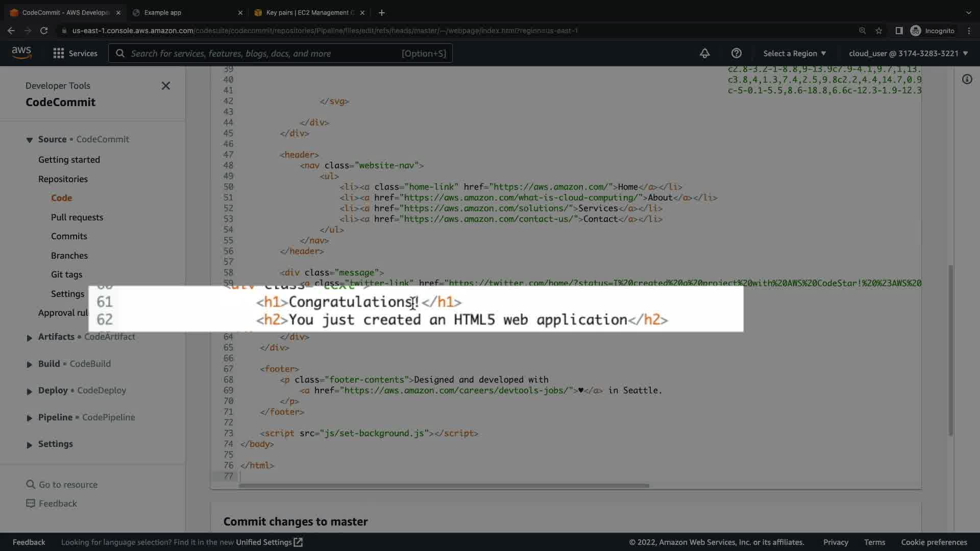Open external link icon for Unified Settings
This screenshot has width=980, height=551.
(299, 542)
